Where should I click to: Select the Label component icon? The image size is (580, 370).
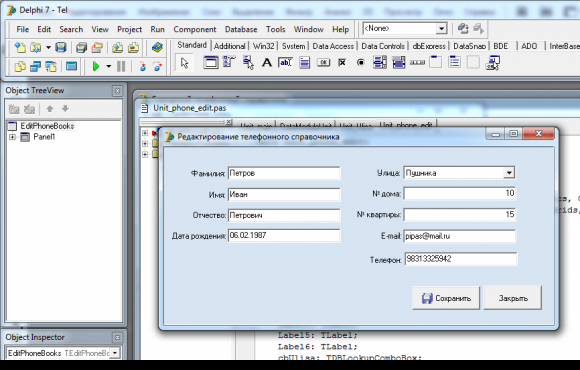[267, 63]
